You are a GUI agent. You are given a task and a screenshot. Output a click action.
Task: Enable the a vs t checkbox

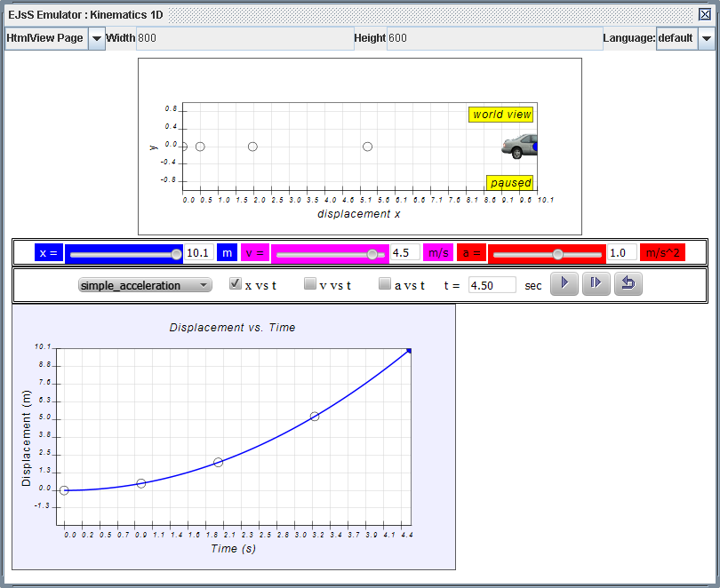click(x=385, y=284)
